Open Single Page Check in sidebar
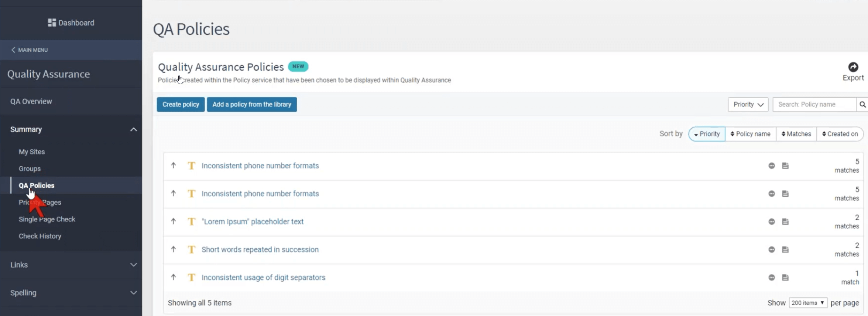 (x=47, y=219)
